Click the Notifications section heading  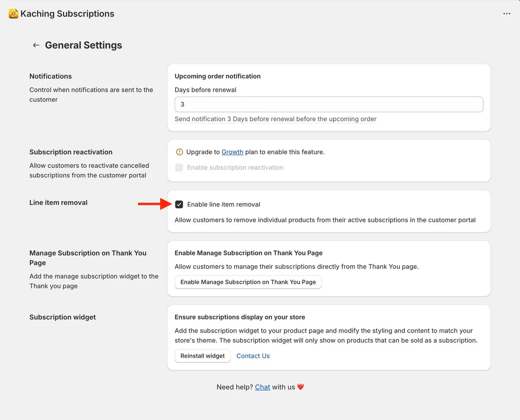point(51,76)
